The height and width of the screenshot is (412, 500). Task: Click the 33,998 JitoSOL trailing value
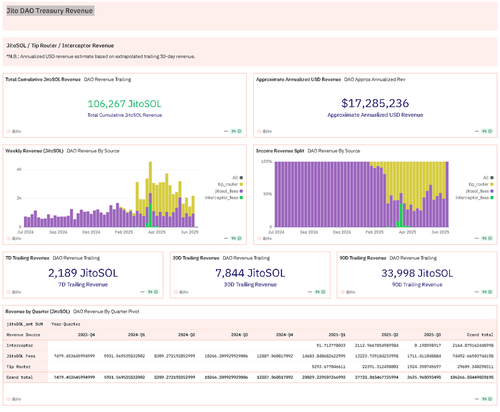click(417, 273)
